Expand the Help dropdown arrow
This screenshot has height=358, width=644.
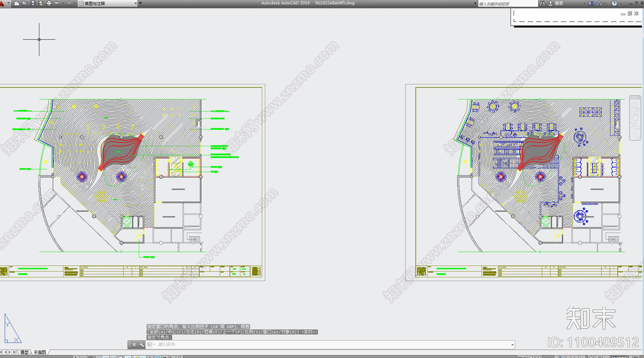(620, 3)
